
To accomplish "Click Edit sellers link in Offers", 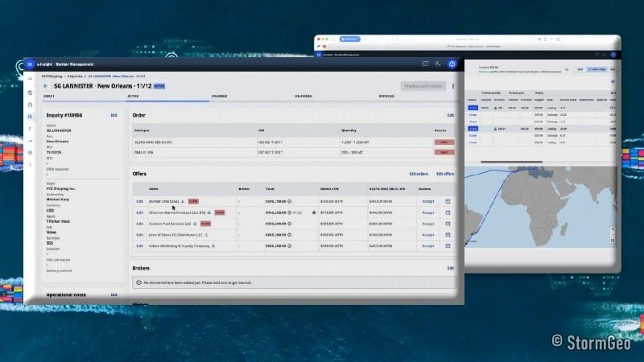I will coord(419,174).
